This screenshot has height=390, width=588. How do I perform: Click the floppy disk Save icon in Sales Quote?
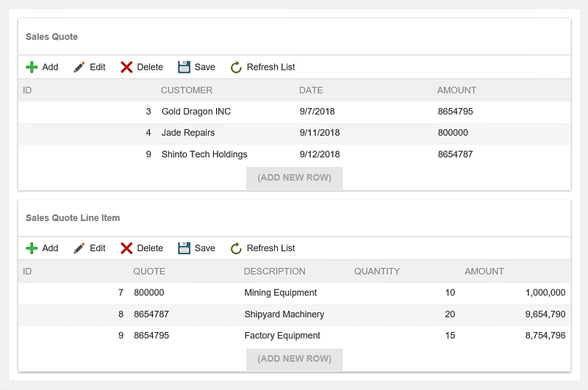point(184,67)
